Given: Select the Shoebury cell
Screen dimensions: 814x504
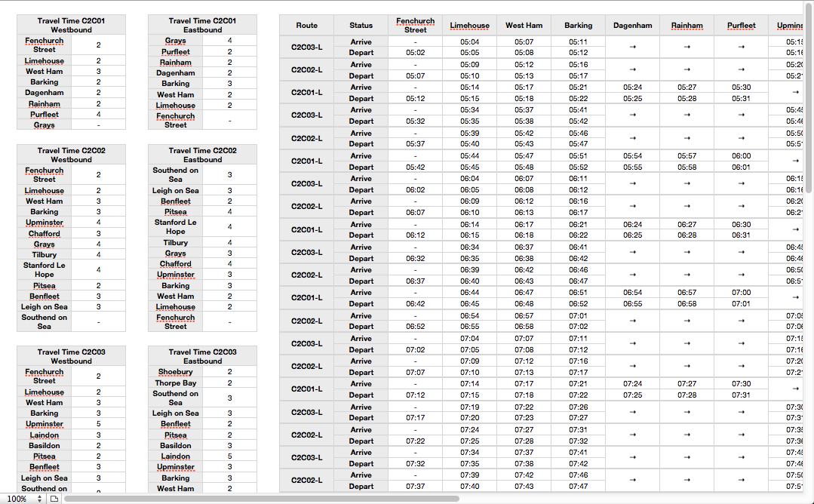Looking at the screenshot, I should (x=176, y=372).
